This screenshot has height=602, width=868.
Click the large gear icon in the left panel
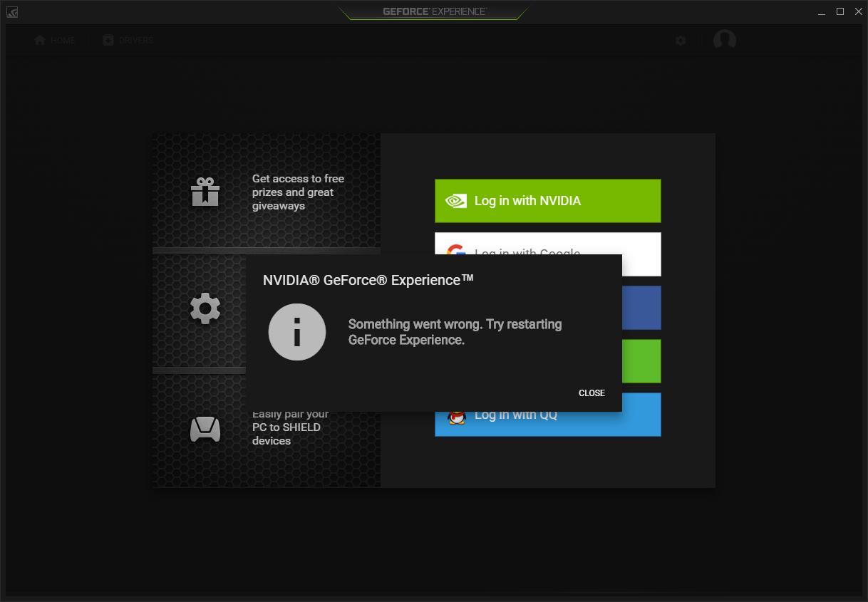205,308
